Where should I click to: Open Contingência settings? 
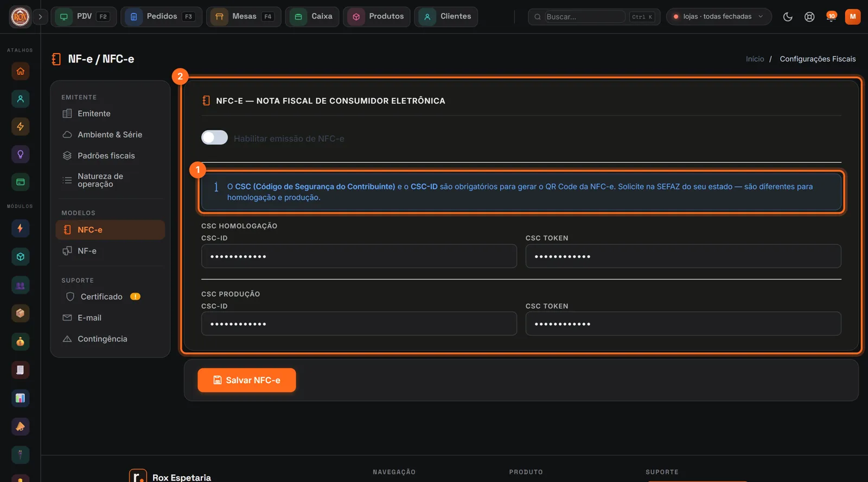point(110,339)
